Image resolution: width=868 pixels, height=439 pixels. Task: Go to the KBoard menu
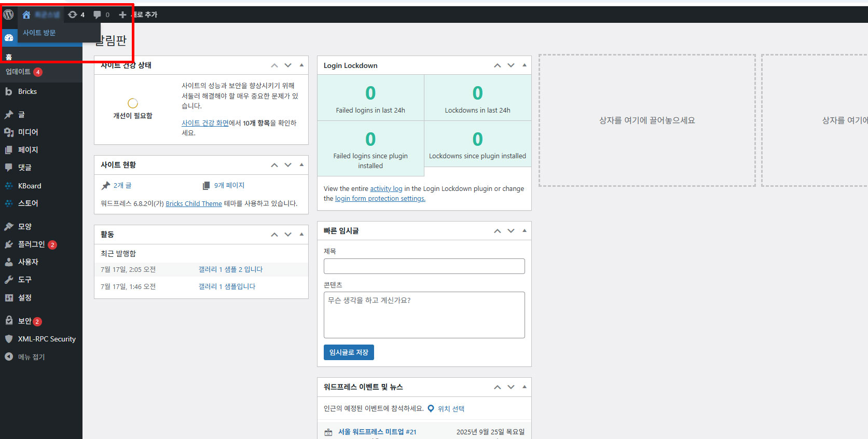[29, 186]
